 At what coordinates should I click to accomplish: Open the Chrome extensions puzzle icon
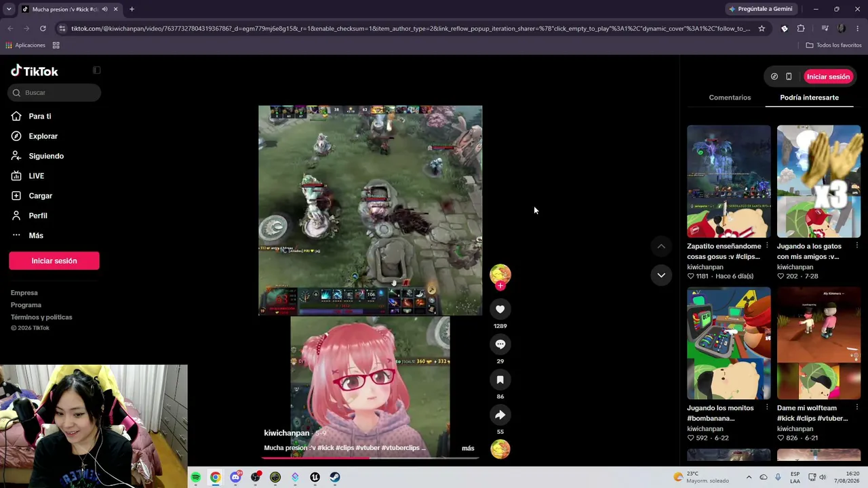tap(801, 28)
